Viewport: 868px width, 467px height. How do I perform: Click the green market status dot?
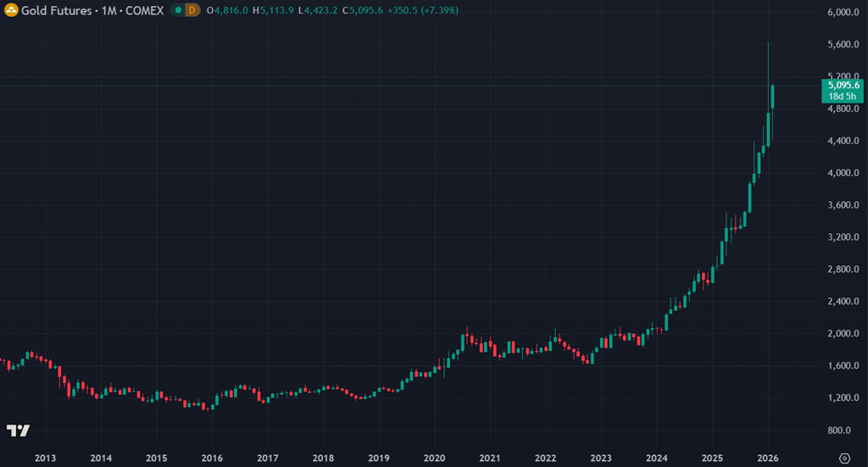(x=177, y=10)
